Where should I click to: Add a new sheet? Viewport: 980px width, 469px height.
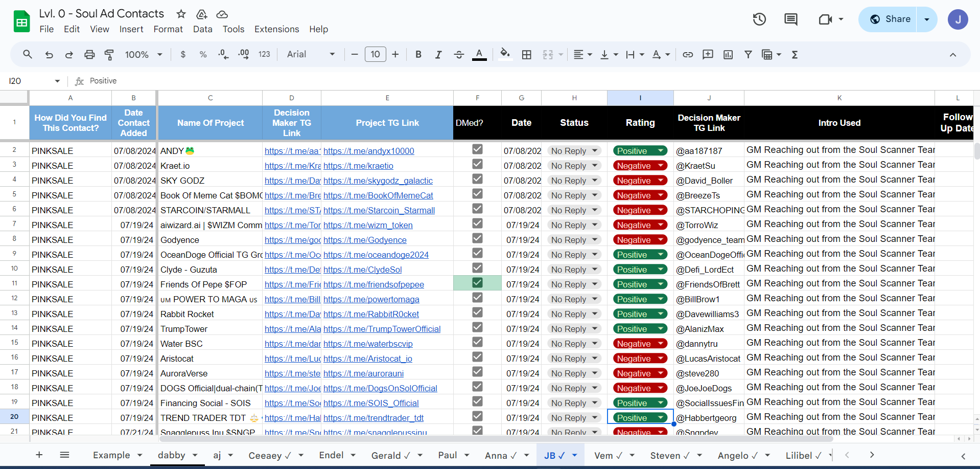point(39,455)
